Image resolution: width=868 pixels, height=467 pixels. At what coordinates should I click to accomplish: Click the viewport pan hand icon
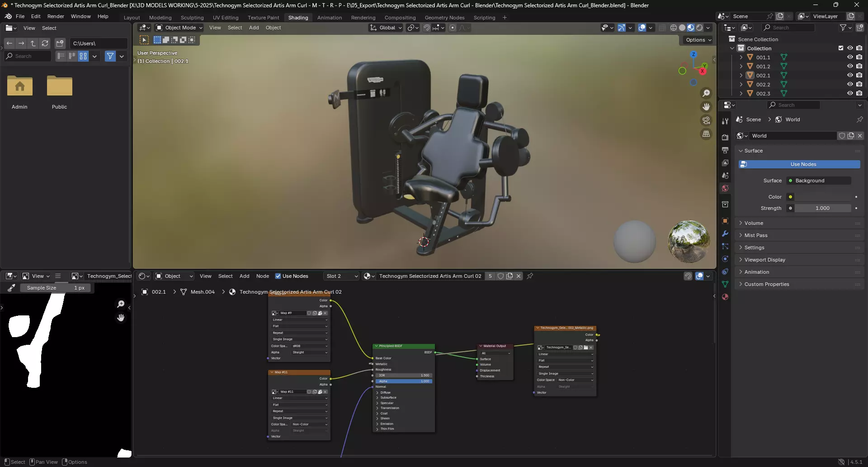click(706, 107)
